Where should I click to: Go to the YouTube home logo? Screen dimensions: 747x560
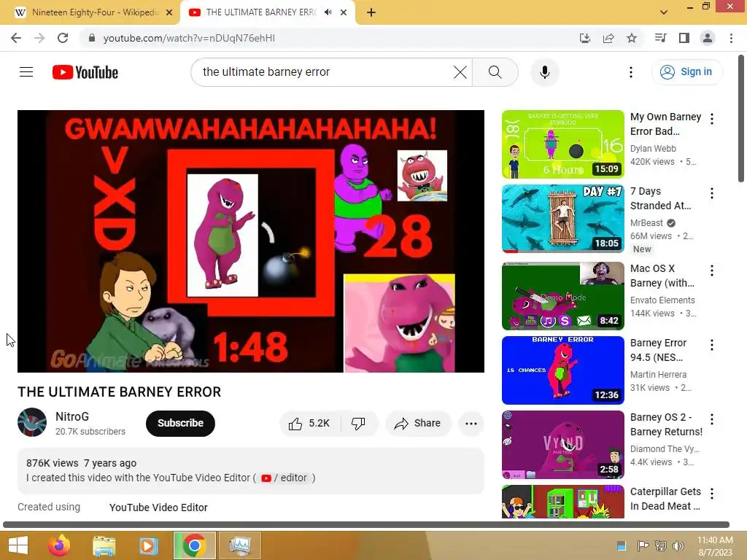point(85,72)
